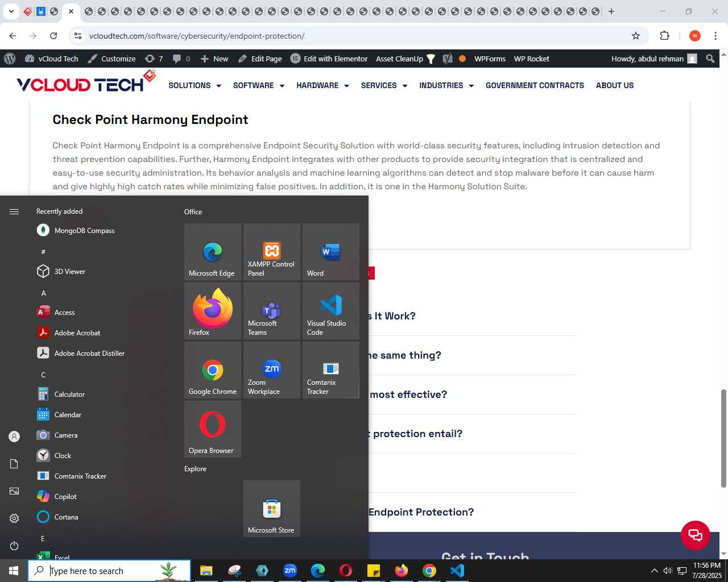Open Settings gear in Start sidebar

pyautogui.click(x=14, y=518)
